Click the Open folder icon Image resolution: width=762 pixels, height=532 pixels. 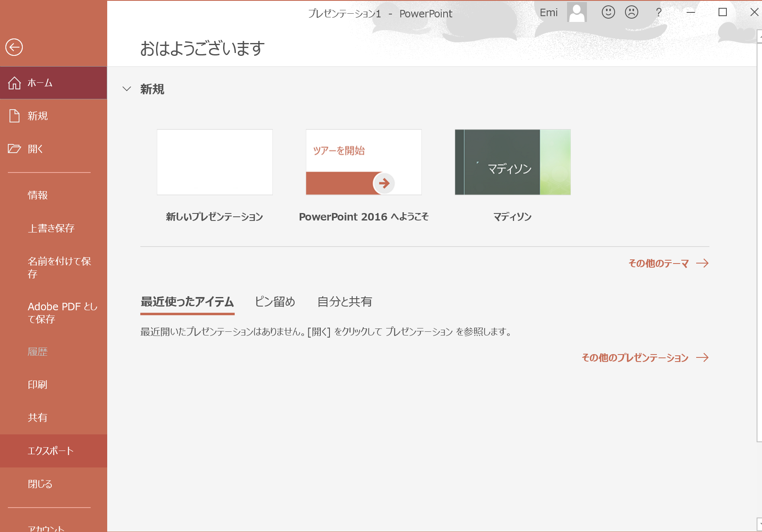14,149
